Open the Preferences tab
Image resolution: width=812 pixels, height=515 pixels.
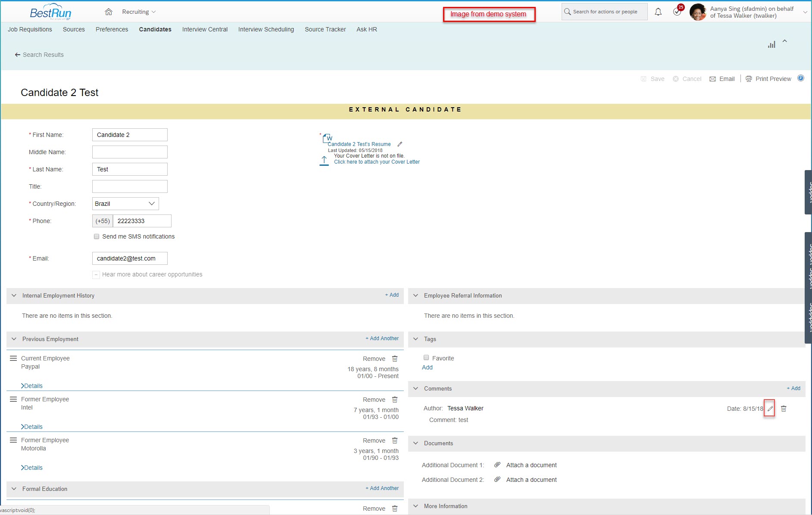[x=112, y=29]
